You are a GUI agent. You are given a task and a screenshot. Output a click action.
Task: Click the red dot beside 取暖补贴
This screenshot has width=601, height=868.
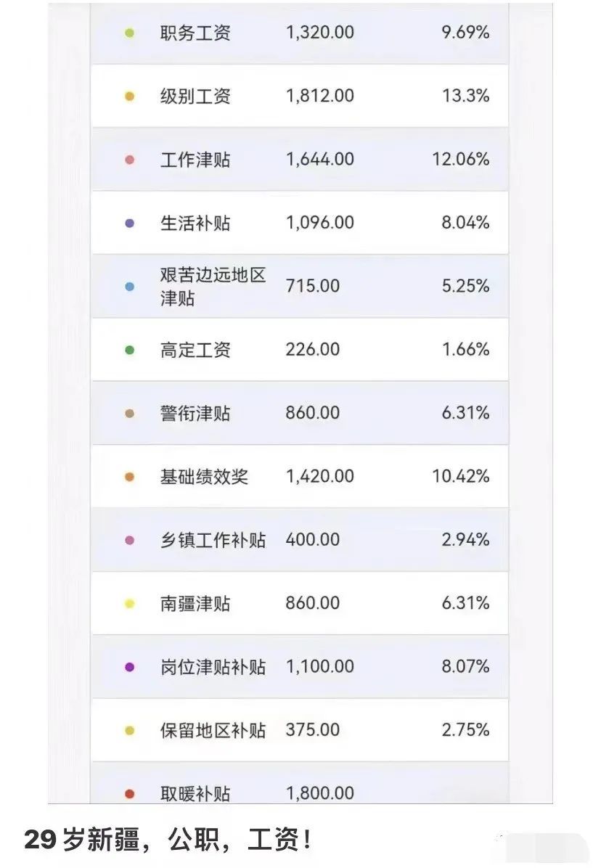coord(130,794)
